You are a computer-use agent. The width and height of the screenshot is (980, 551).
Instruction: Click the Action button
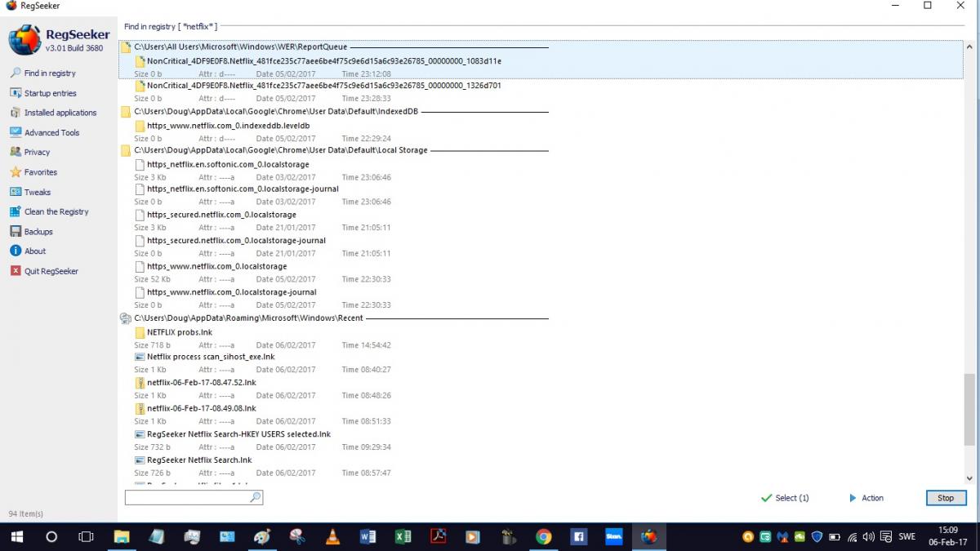pos(866,498)
